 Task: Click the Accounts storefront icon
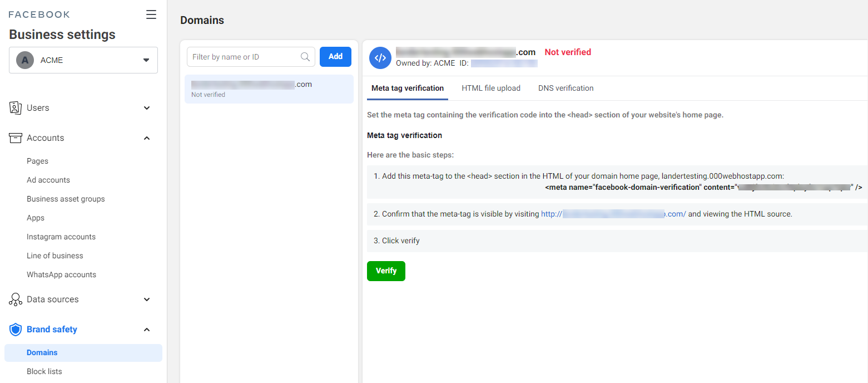[x=15, y=138]
